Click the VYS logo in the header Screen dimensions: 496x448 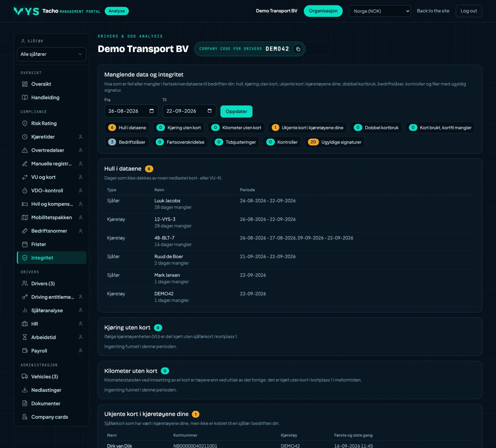(26, 11)
